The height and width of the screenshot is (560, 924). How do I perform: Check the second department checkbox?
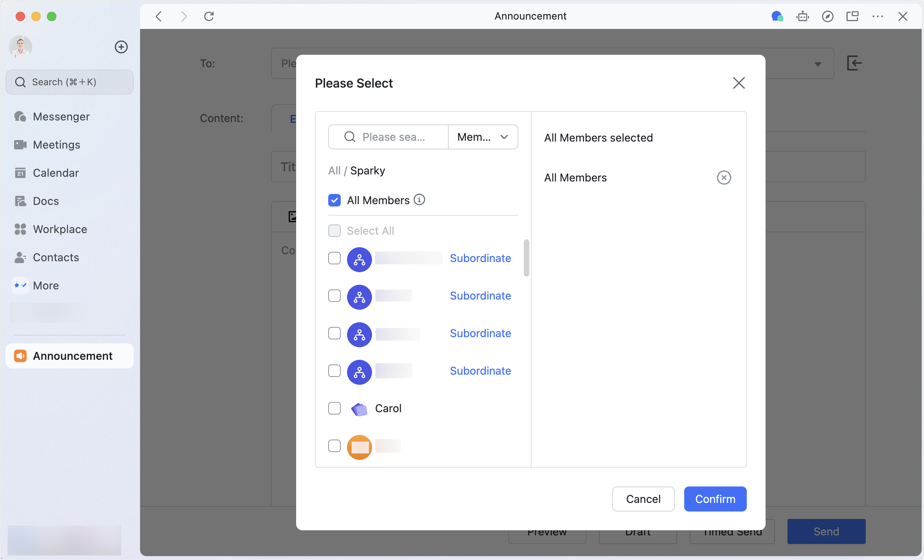click(x=334, y=296)
